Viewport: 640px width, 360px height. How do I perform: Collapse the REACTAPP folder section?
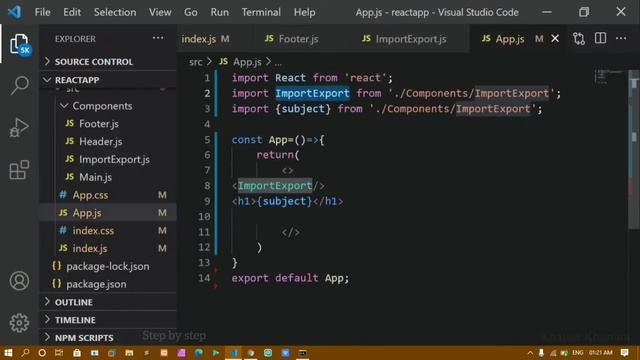pyautogui.click(x=108, y=80)
